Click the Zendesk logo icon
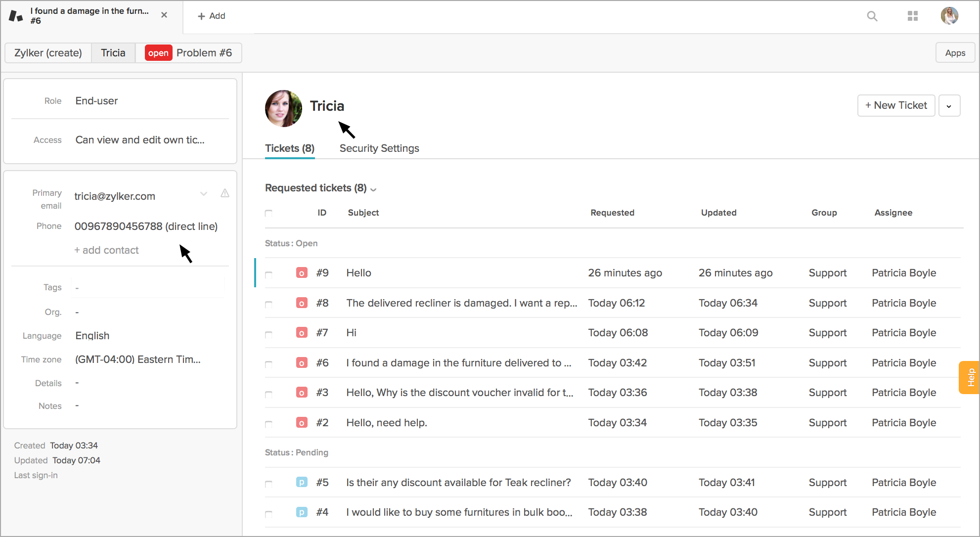Viewport: 980px width, 537px height. pyautogui.click(x=16, y=16)
